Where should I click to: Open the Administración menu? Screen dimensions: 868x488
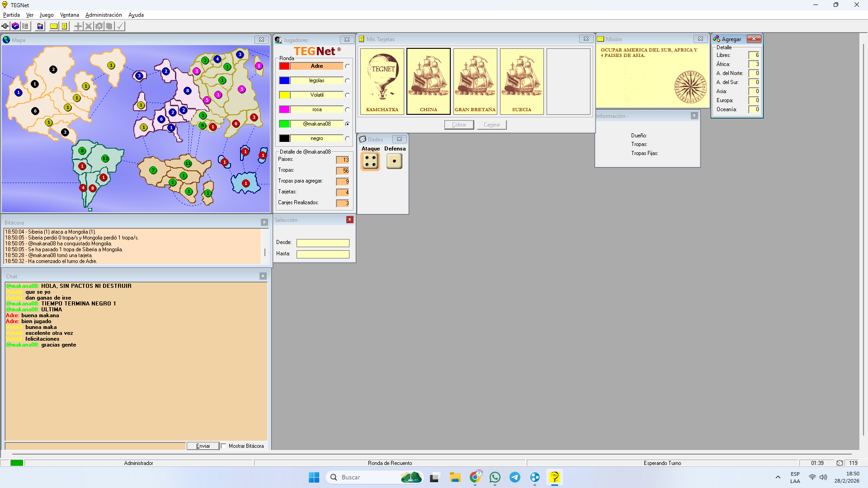pos(104,15)
